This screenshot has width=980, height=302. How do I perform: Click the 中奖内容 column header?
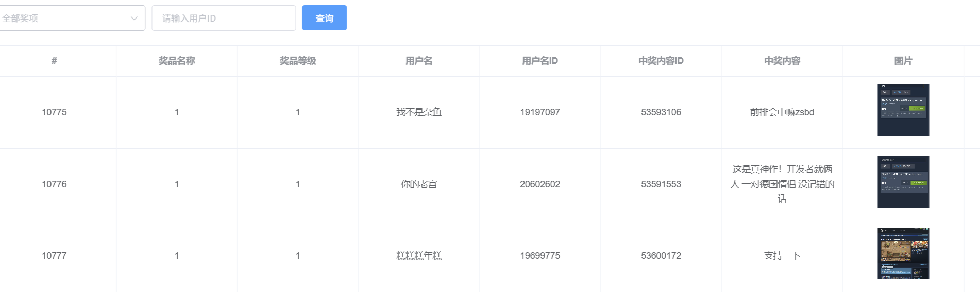point(782,61)
